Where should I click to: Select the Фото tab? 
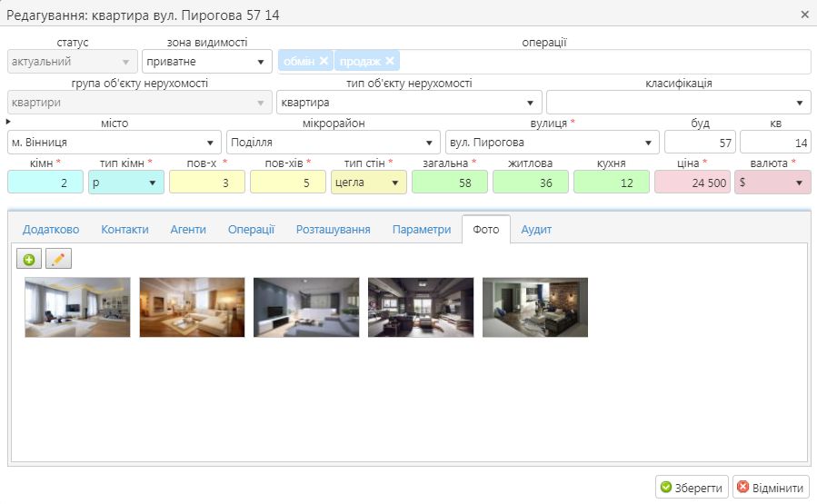[x=485, y=229]
